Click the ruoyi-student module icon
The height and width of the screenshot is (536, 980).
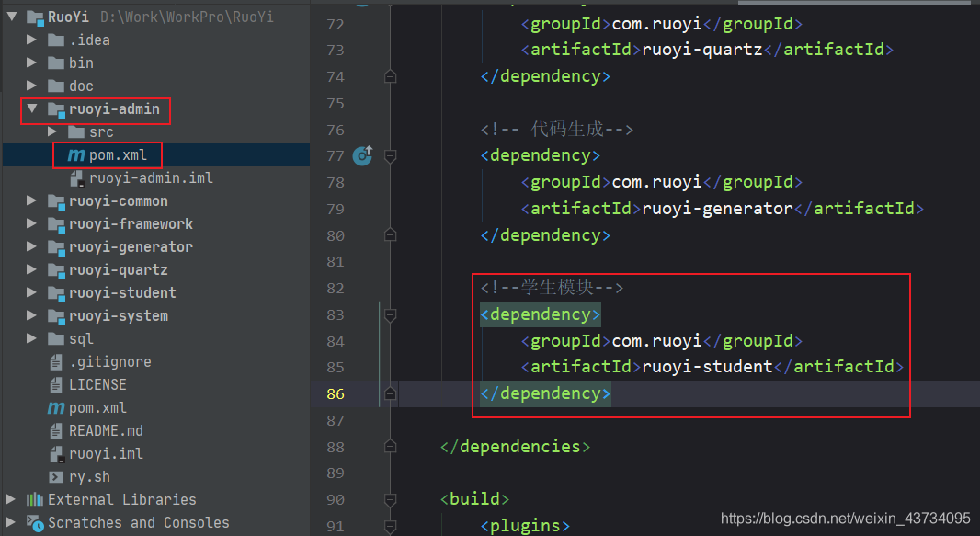click(56, 293)
